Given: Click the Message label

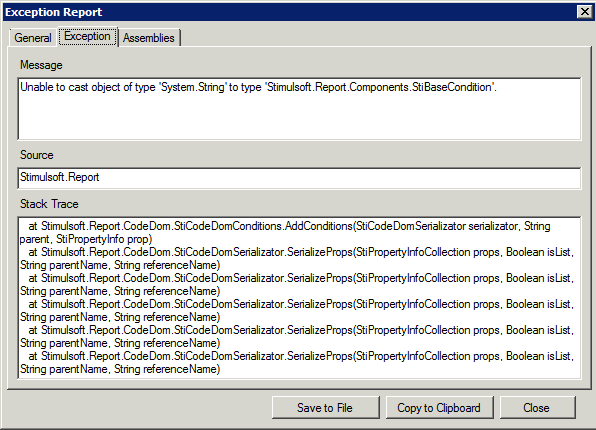Looking at the screenshot, I should (41, 65).
